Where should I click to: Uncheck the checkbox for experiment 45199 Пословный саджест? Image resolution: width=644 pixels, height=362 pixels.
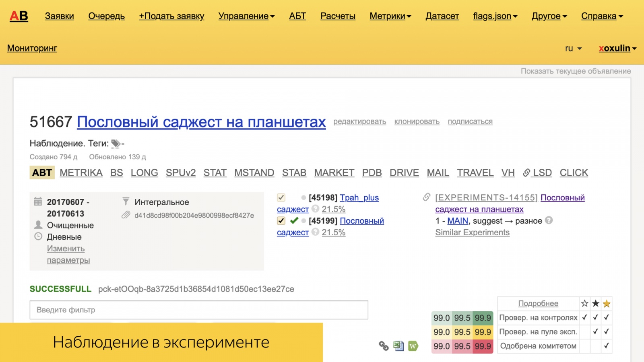(x=281, y=220)
